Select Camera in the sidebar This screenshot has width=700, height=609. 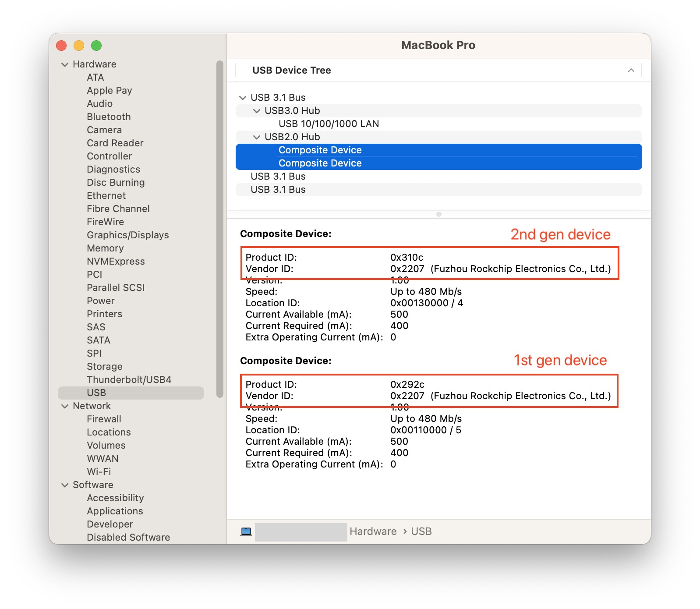click(104, 130)
